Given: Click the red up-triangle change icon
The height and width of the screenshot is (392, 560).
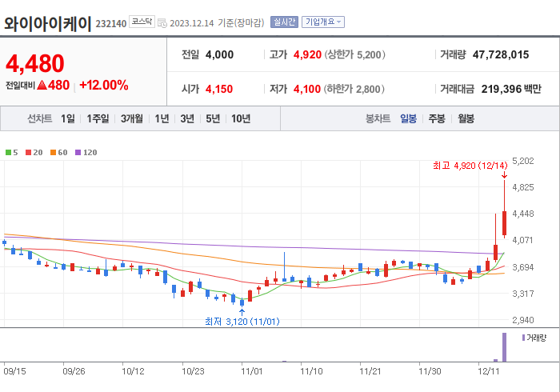Looking at the screenshot, I should point(42,85).
